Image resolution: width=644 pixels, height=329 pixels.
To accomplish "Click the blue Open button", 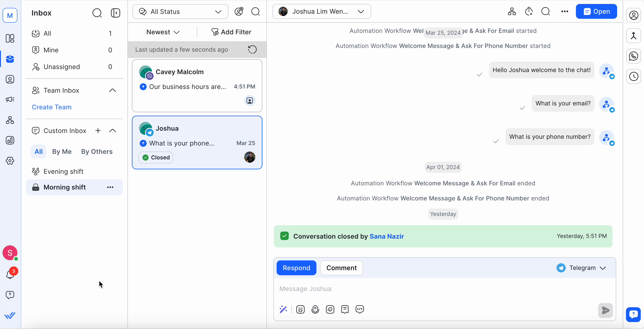I will [596, 12].
